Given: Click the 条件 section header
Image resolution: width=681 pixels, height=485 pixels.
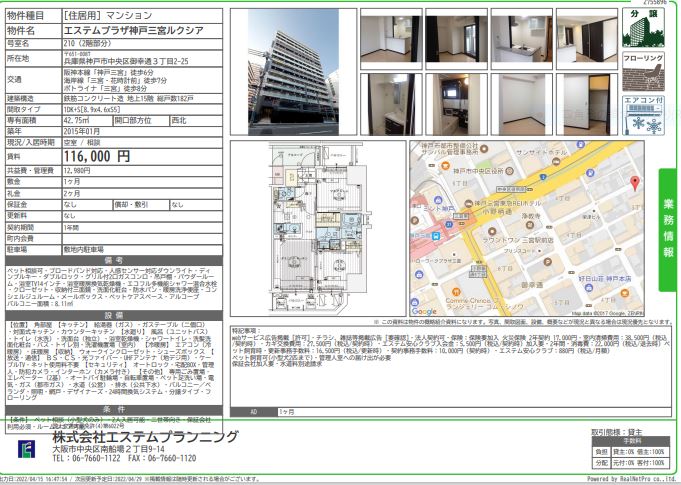Looking at the screenshot, I should (x=114, y=409).
